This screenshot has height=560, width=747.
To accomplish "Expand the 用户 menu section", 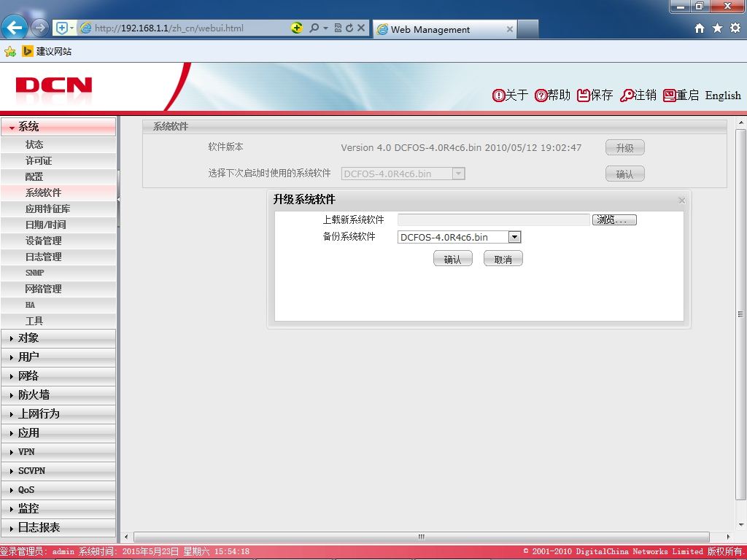I will [58, 357].
